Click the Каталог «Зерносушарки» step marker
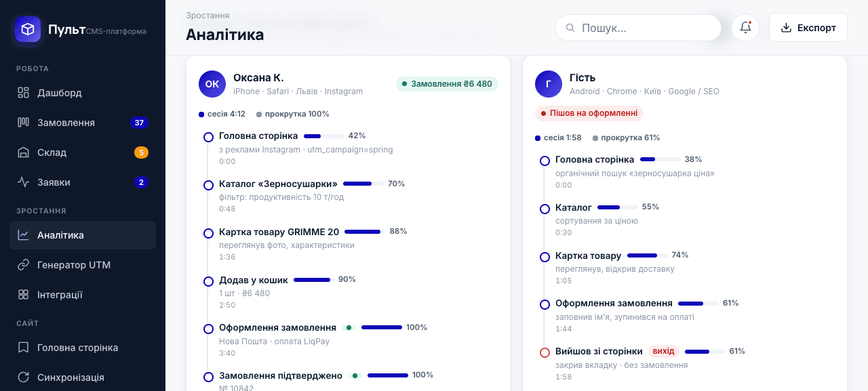 [x=208, y=185]
